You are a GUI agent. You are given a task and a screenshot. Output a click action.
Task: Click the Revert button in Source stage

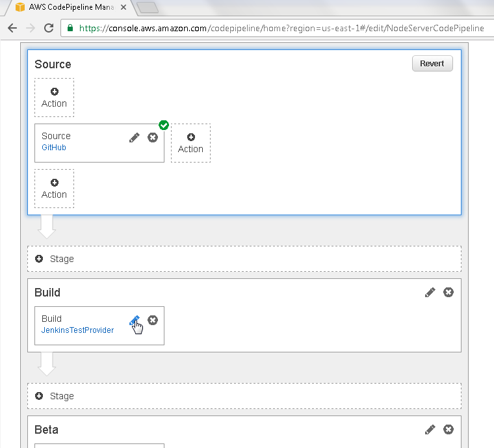point(432,64)
